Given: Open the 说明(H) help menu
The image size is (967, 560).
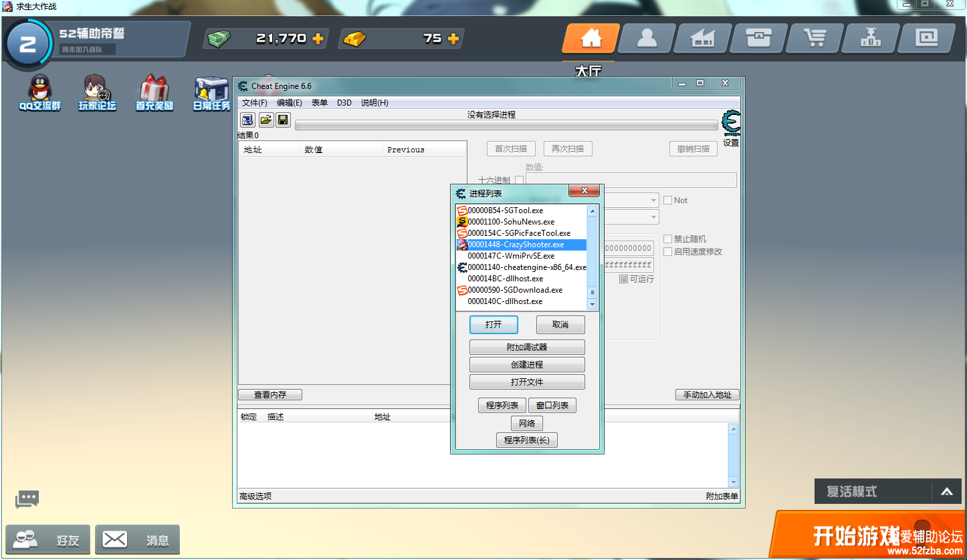Looking at the screenshot, I should [x=374, y=103].
